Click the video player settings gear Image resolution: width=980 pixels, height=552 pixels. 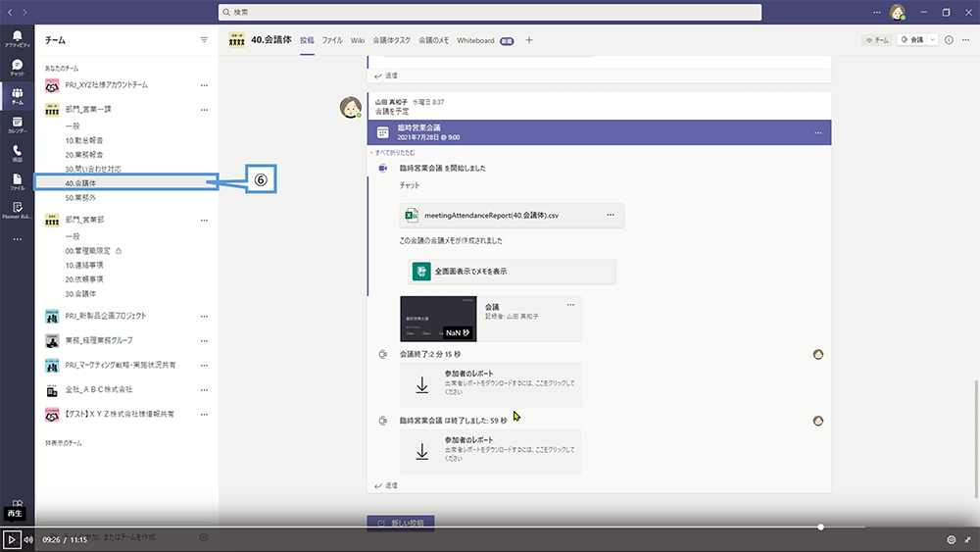click(952, 539)
